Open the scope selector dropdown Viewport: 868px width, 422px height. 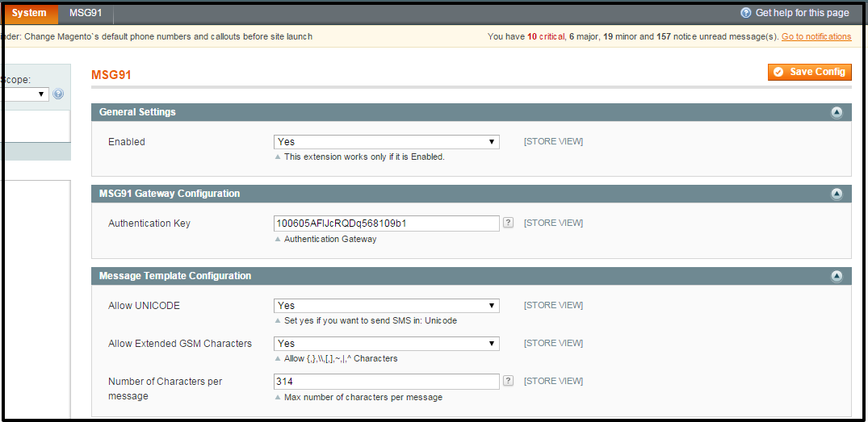click(x=24, y=94)
